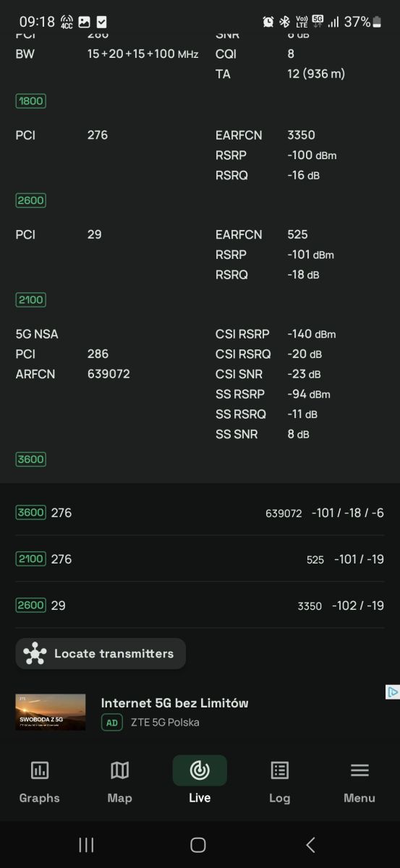Open Android recent apps button
The width and height of the screenshot is (400, 868).
86,844
